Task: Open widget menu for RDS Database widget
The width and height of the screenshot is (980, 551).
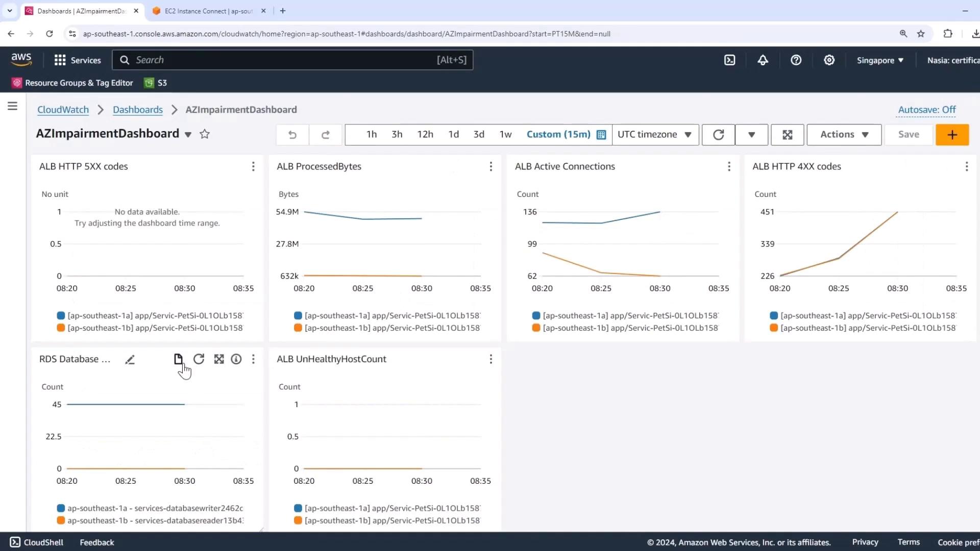Action: click(253, 359)
